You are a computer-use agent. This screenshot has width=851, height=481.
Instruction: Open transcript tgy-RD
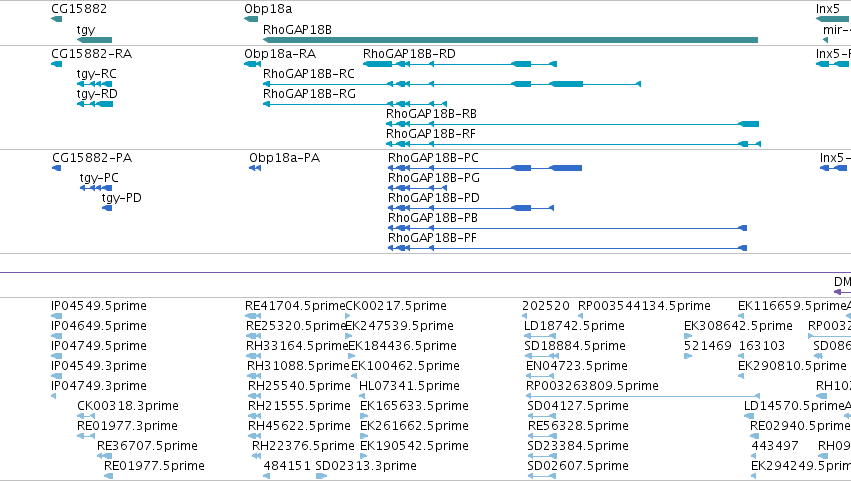[97, 94]
